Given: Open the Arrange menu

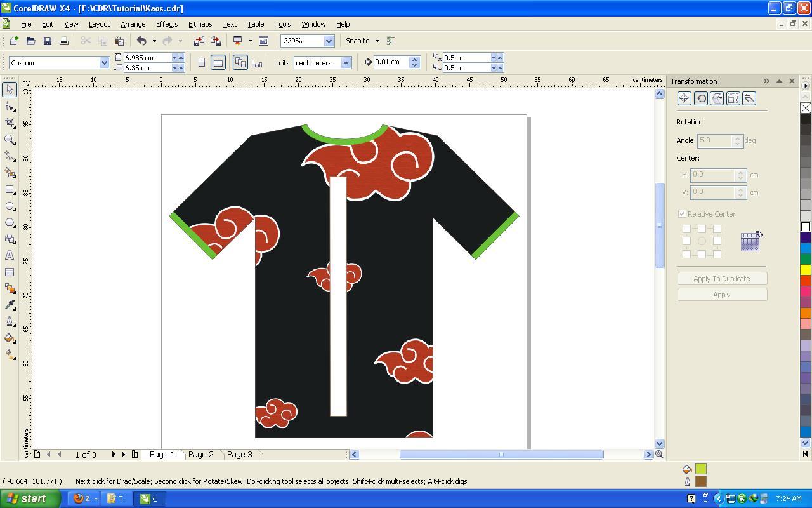Looking at the screenshot, I should (133, 24).
